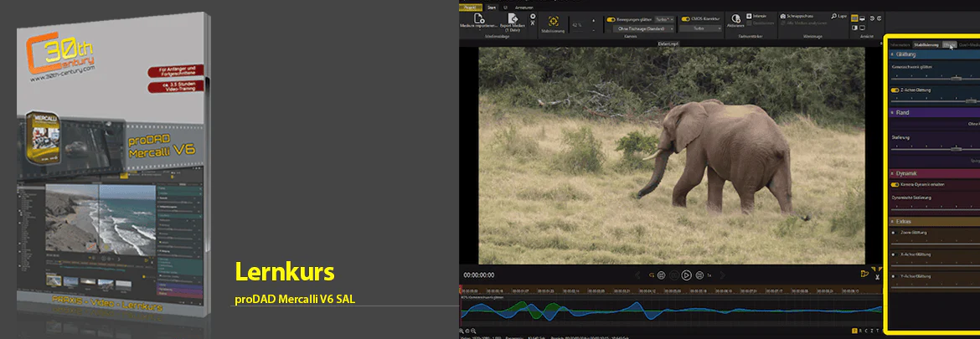
Task: Collapse the Rand section
Action: point(892,112)
